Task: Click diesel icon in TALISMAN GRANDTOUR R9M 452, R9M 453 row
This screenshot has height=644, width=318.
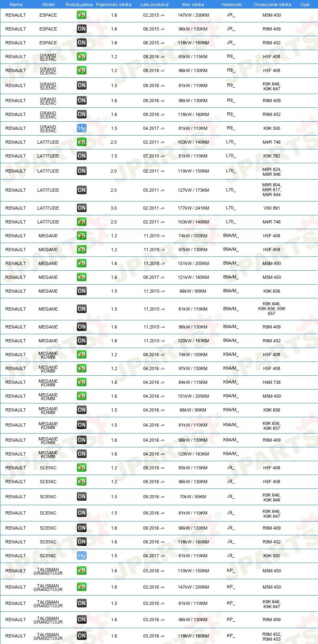Action: [82, 636]
